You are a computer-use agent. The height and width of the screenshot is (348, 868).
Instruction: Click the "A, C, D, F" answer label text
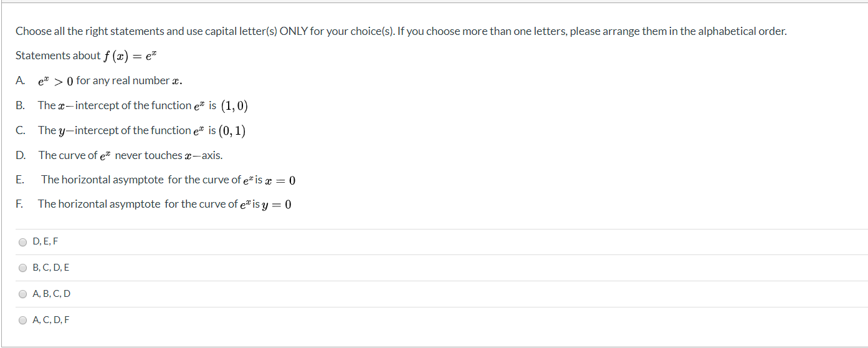point(51,320)
